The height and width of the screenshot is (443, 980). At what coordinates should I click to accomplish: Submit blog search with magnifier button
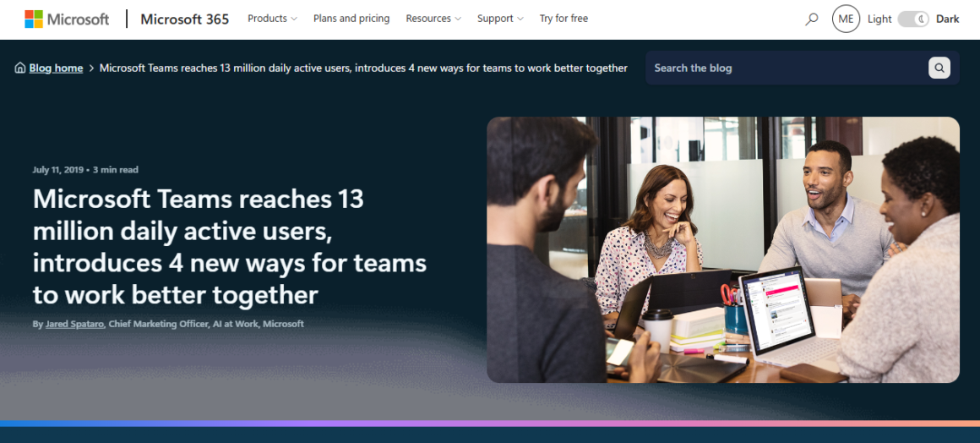tap(939, 68)
